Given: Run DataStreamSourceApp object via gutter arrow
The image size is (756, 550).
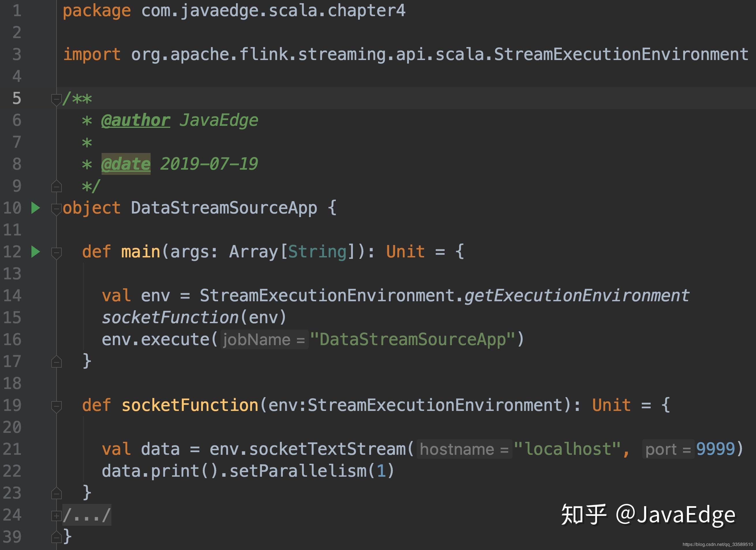Looking at the screenshot, I should click(x=35, y=208).
